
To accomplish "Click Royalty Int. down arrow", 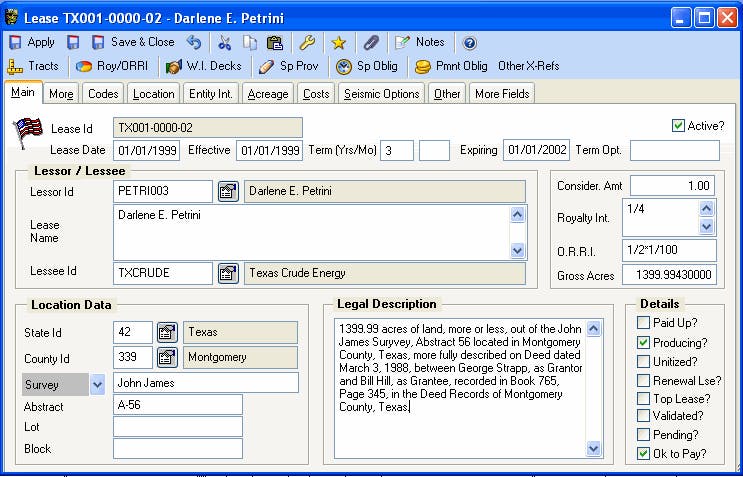I will 706,226.
